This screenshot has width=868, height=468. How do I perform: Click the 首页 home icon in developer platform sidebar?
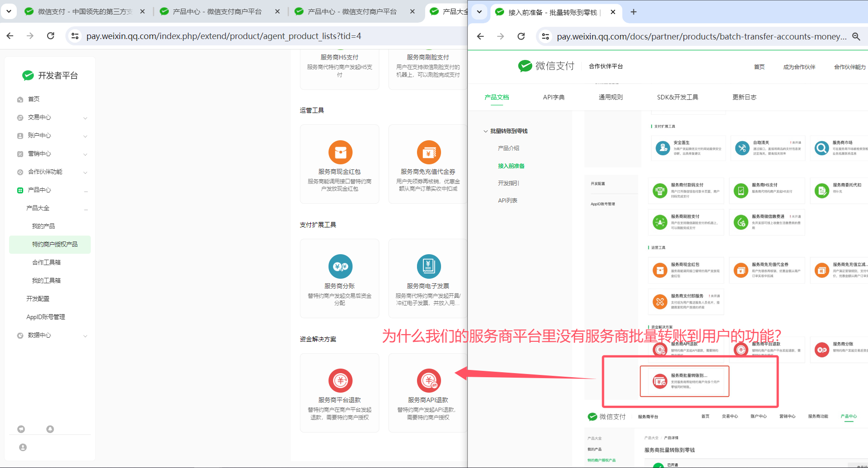tap(20, 99)
